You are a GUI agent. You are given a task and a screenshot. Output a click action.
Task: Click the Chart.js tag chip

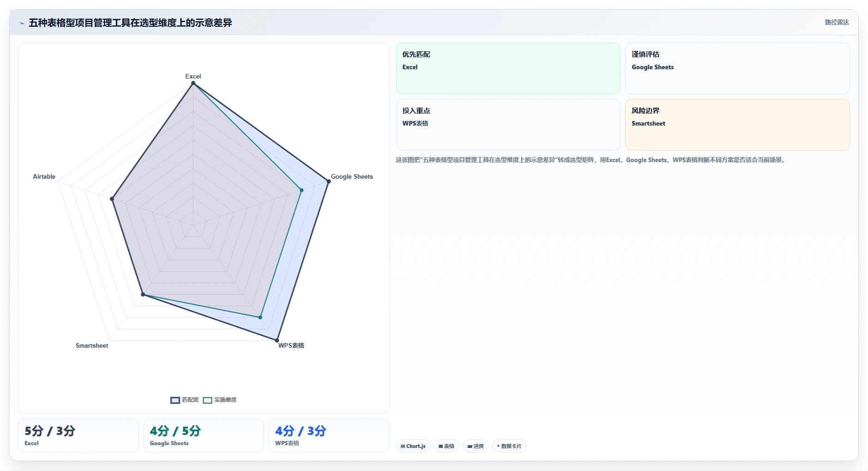pos(413,446)
